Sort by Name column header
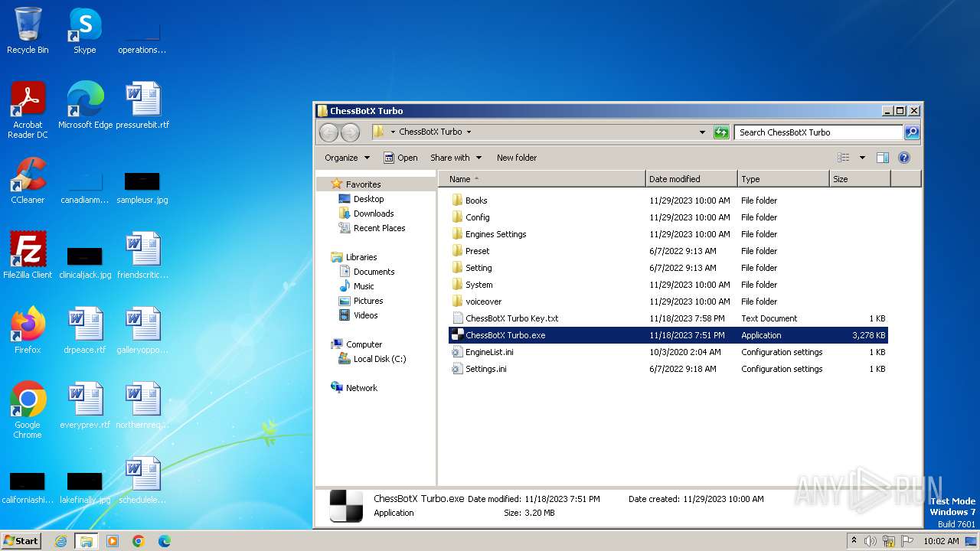 (542, 179)
